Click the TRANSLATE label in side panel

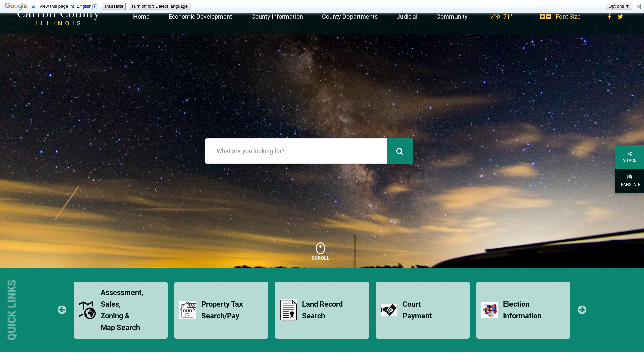pos(630,185)
